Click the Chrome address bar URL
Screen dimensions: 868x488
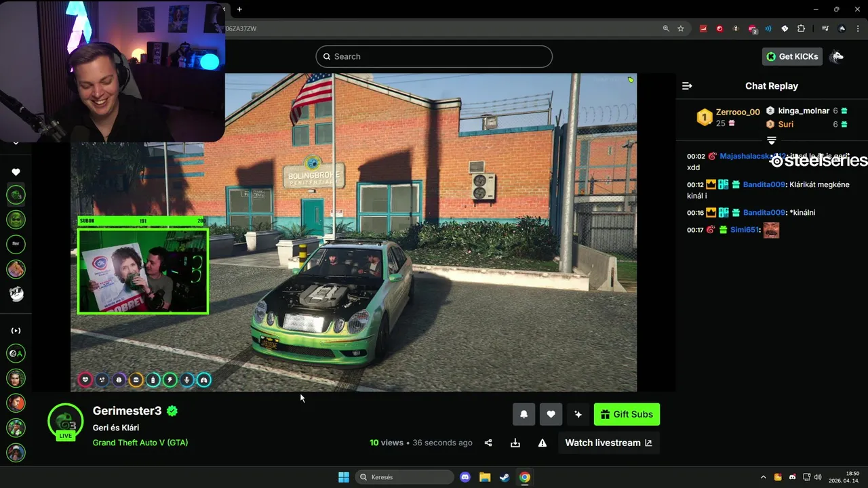click(x=241, y=28)
